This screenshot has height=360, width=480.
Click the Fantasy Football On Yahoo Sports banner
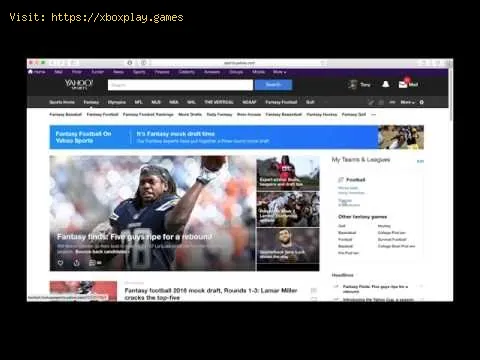point(83,137)
